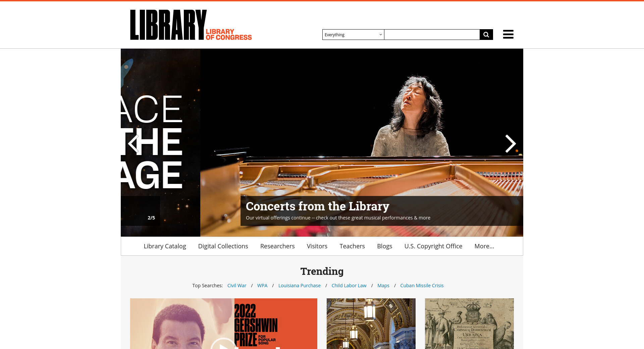Open the Ukraina antique map thumbnail
Screen dimensions: 644x349
(469, 323)
